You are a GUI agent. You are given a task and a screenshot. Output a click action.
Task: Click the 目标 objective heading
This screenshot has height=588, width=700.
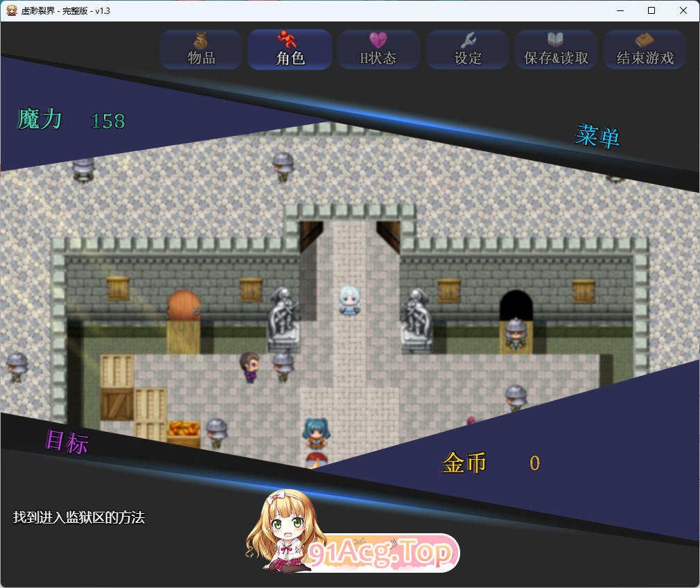[x=67, y=442]
